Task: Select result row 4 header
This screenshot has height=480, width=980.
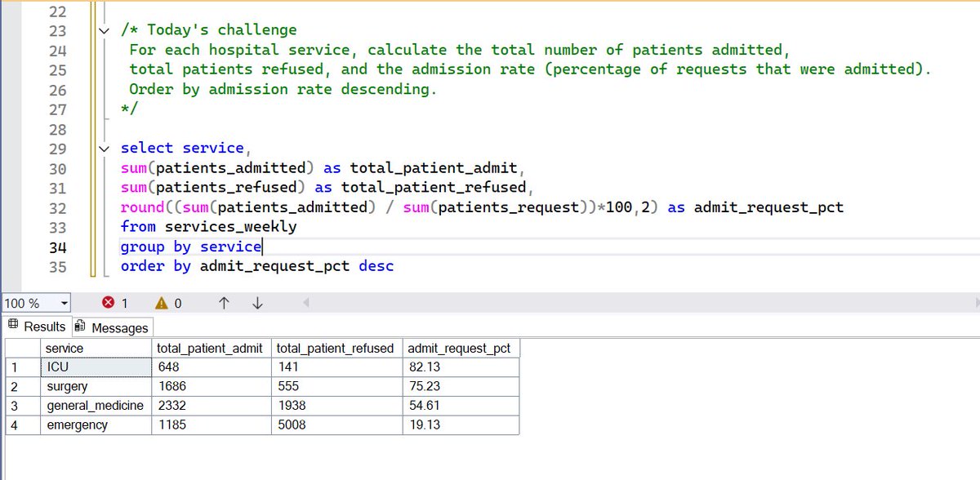Action: pyautogui.click(x=23, y=425)
